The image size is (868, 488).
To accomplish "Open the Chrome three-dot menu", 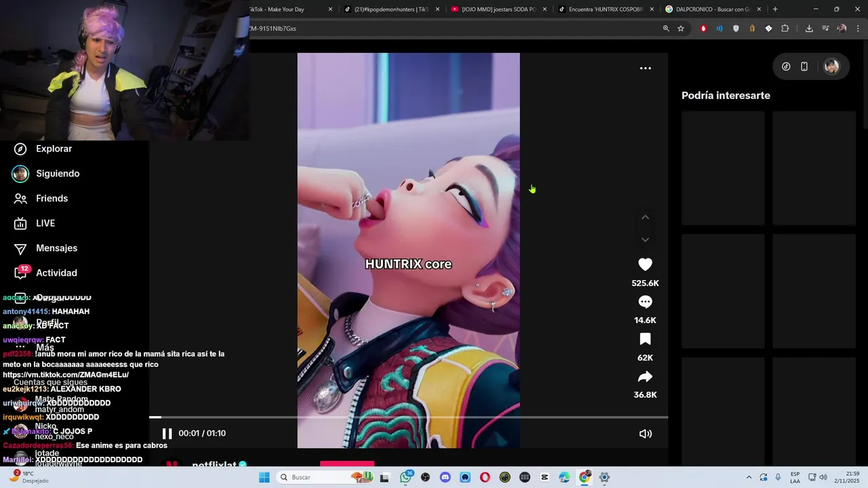I will 859,28.
